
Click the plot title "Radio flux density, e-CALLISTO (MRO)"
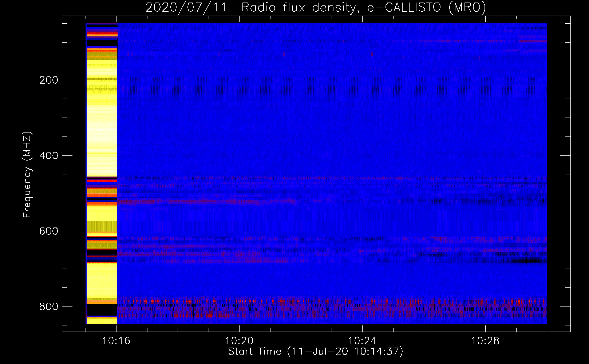[364, 7]
